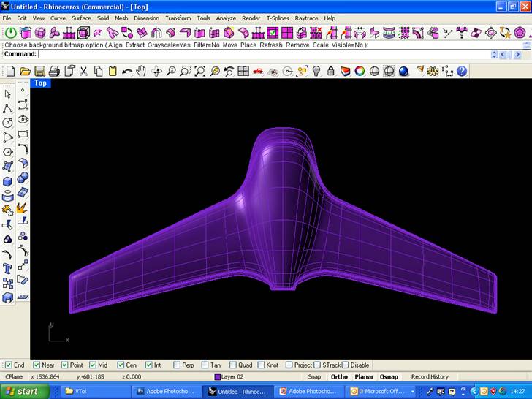
Task: Select the blue Box solid tool
Action: coord(8,181)
